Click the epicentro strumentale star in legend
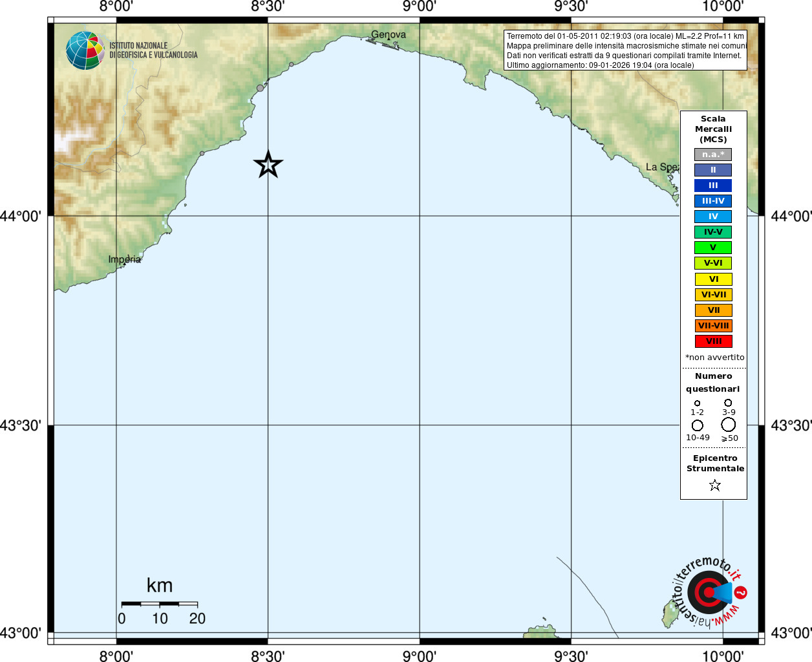 pos(714,485)
